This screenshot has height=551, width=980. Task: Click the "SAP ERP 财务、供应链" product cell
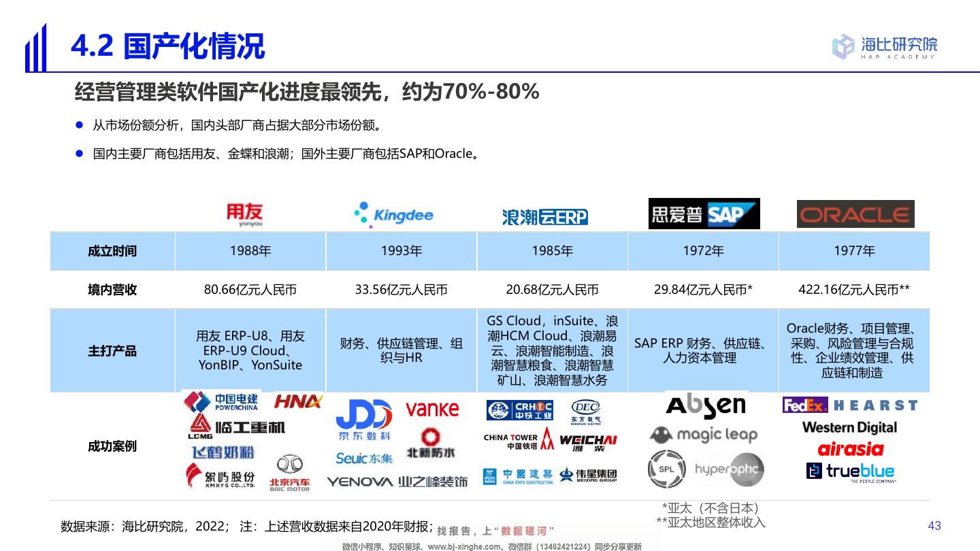(x=703, y=351)
